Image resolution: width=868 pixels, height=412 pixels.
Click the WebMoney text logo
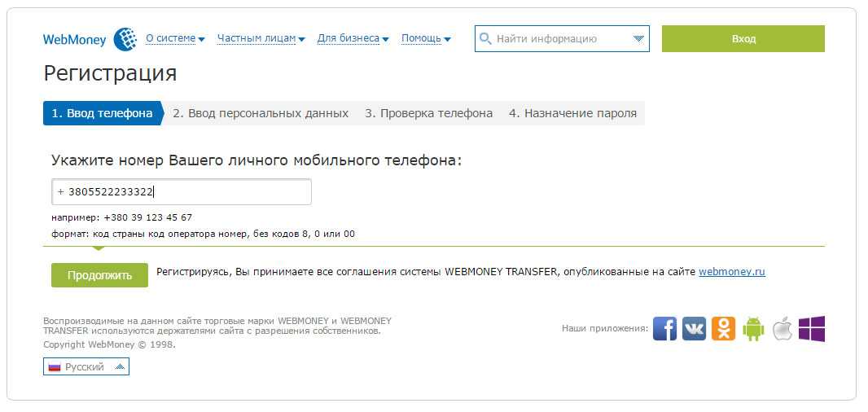[x=74, y=40]
